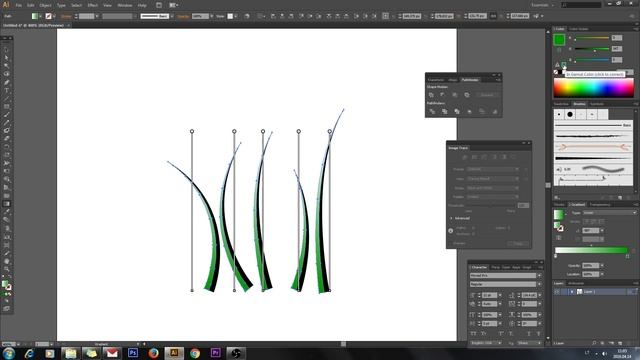Viewport: 640px width, 360px height.
Task: Click Reverse Gradient icon in Gradient panel
Action: pyautogui.click(x=558, y=238)
